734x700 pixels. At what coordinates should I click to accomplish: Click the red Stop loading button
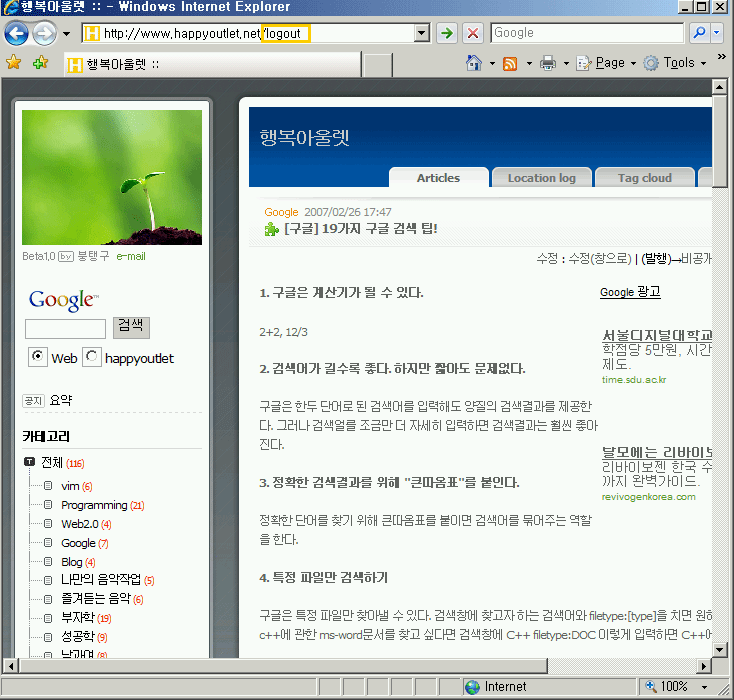[473, 33]
